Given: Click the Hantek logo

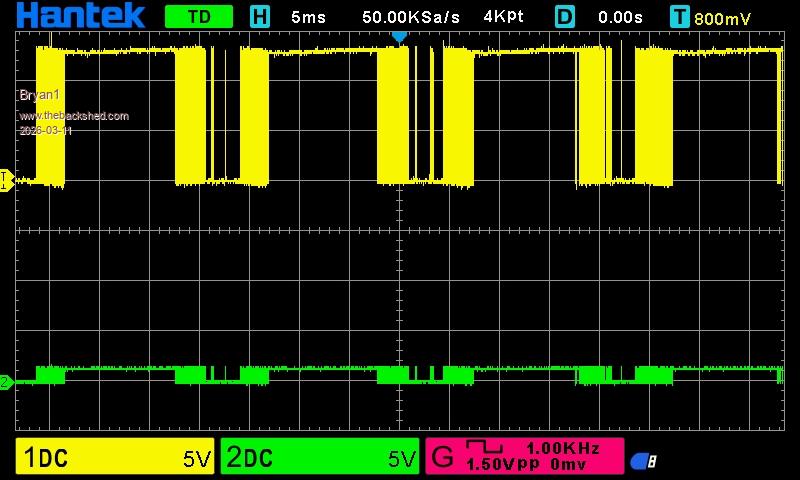Looking at the screenshot, I should (x=82, y=16).
